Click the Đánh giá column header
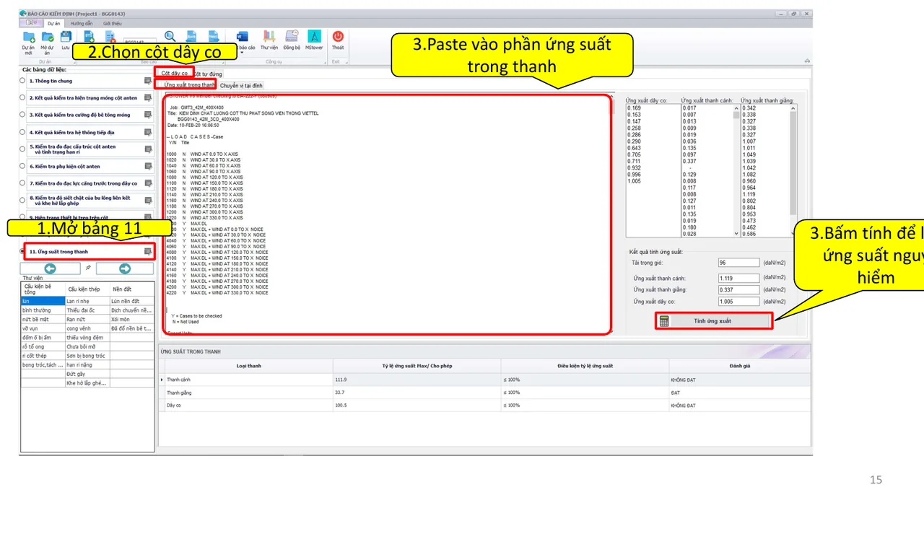The image size is (924, 560). coord(740,366)
